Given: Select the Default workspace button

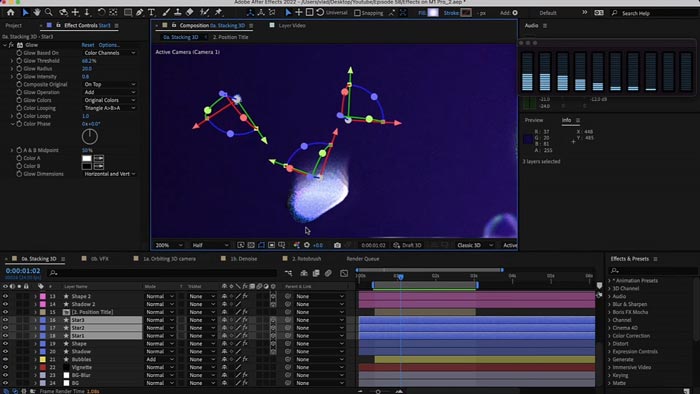Looking at the screenshot, I should point(548,13).
